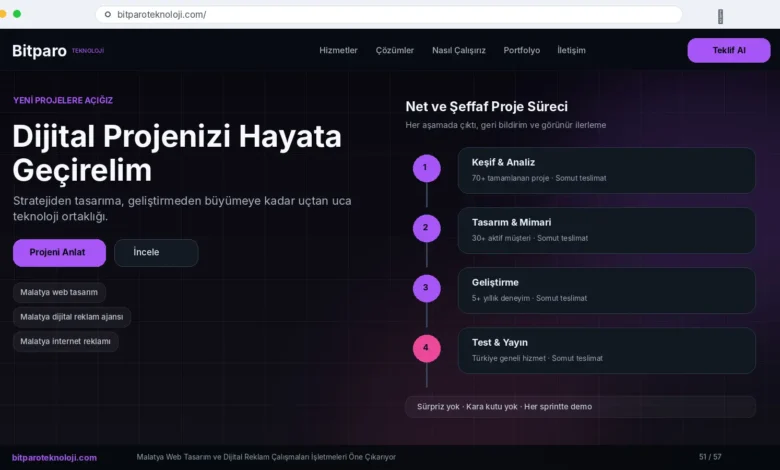Click the Projeni Anlat button
Viewport: 780px width, 470px height.
tap(59, 253)
